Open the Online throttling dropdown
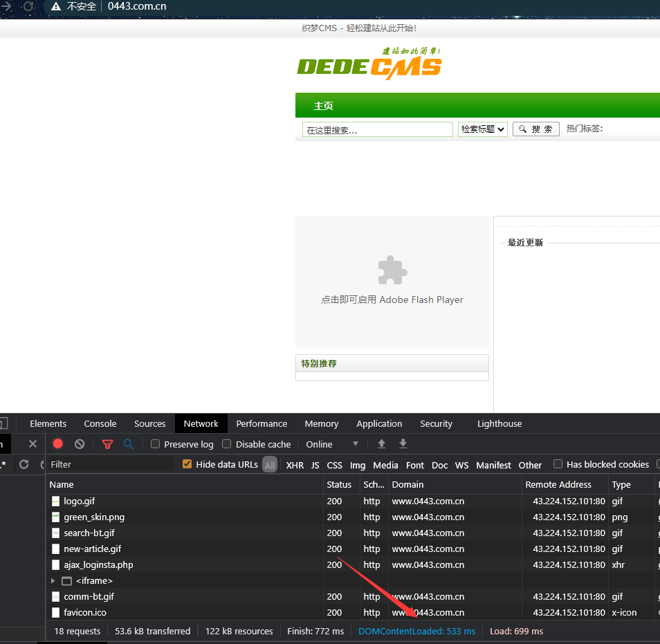The image size is (660, 644). click(332, 444)
